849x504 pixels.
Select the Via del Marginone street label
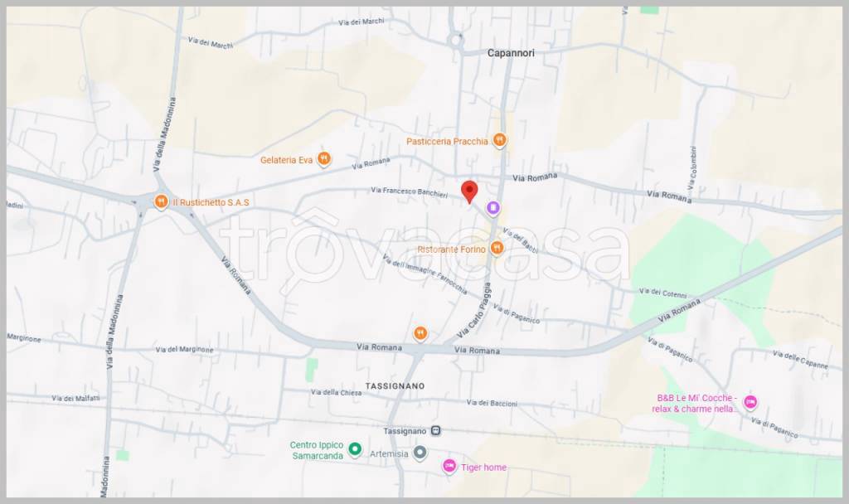184,349
